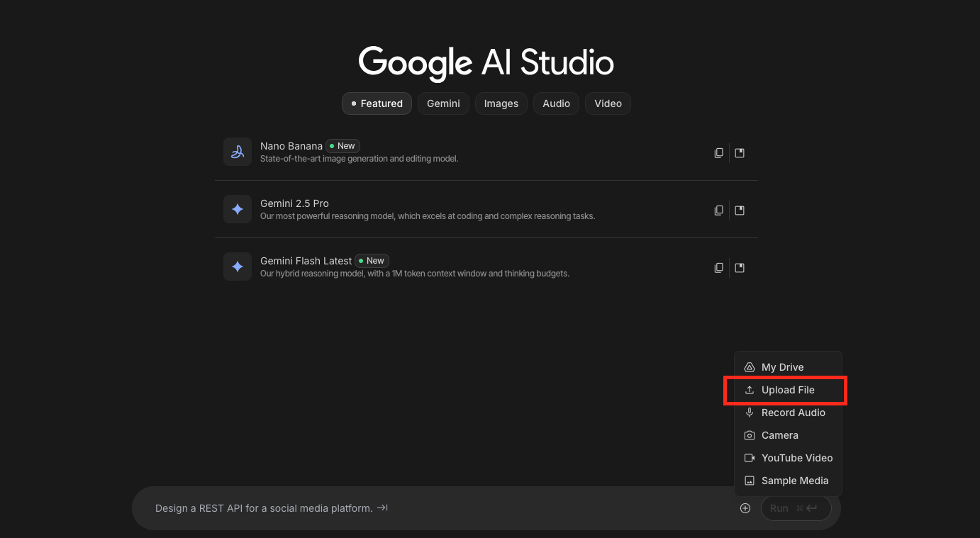Copy the Gemini 2.5 Pro model name
Image resolution: width=980 pixels, height=538 pixels.
click(718, 210)
